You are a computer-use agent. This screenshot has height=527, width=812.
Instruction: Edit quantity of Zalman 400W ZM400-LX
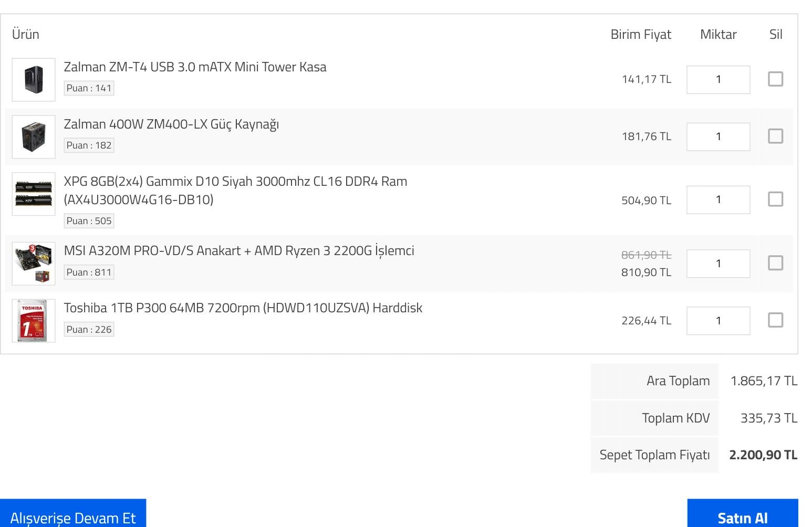(x=718, y=137)
